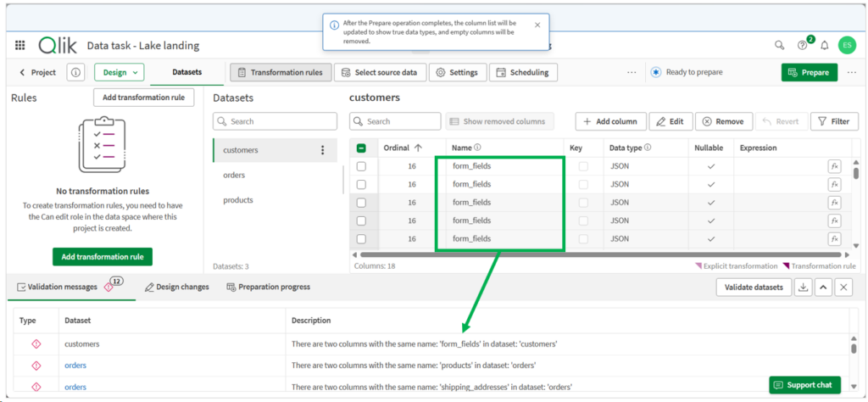Click the Nullable column header
The height and width of the screenshot is (402, 868).
(x=709, y=148)
